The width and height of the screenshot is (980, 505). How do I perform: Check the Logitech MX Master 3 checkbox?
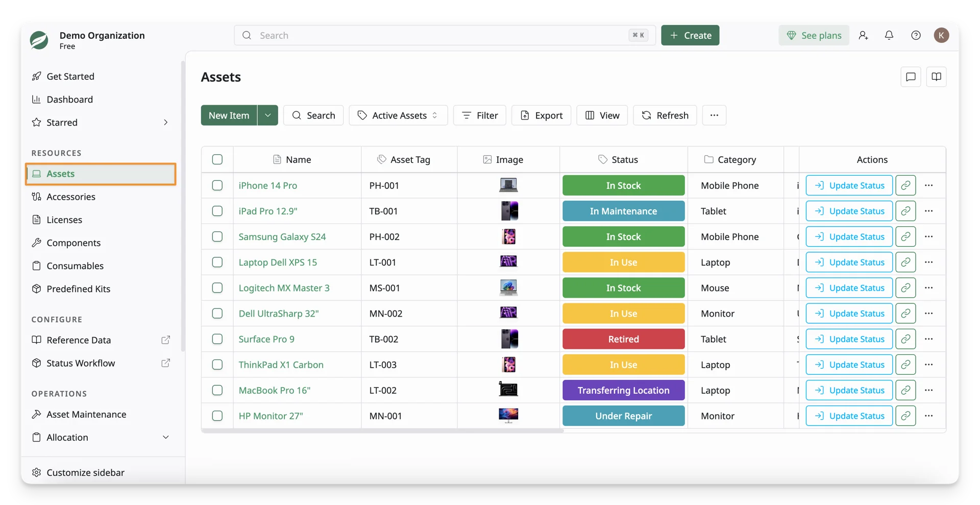pos(217,288)
